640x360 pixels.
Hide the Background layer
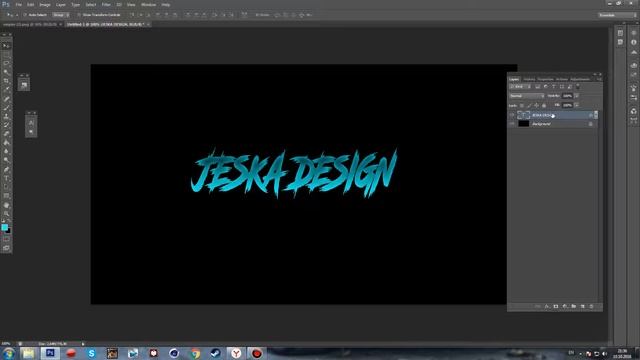[511, 124]
